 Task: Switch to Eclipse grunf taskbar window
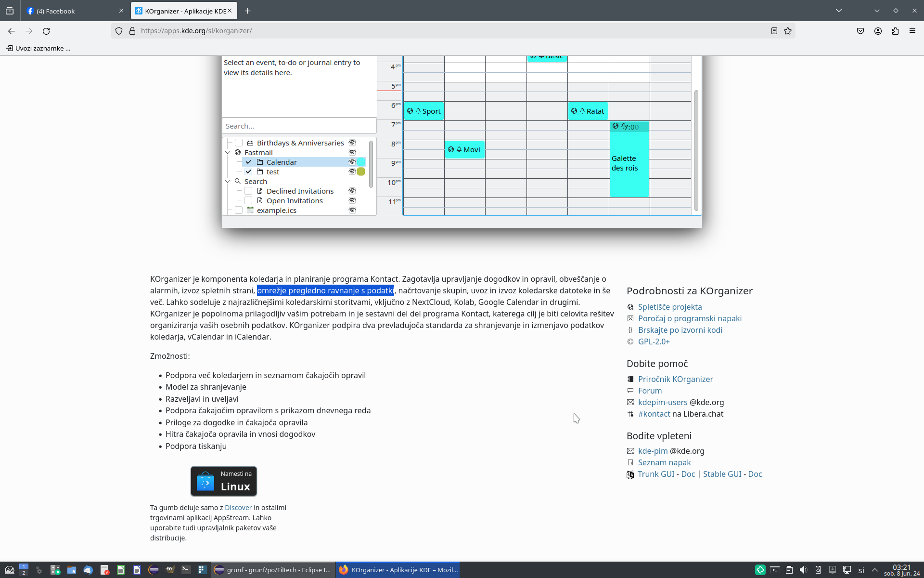point(272,570)
